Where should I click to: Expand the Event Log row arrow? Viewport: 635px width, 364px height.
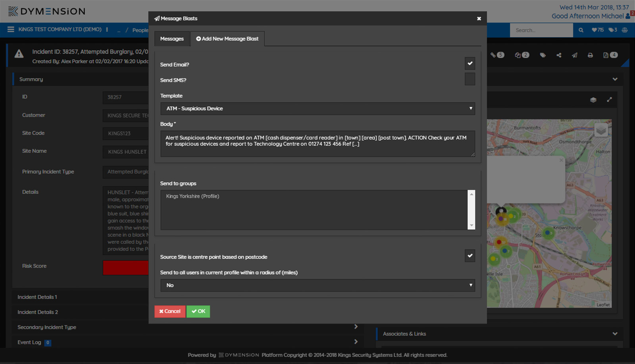coord(356,342)
